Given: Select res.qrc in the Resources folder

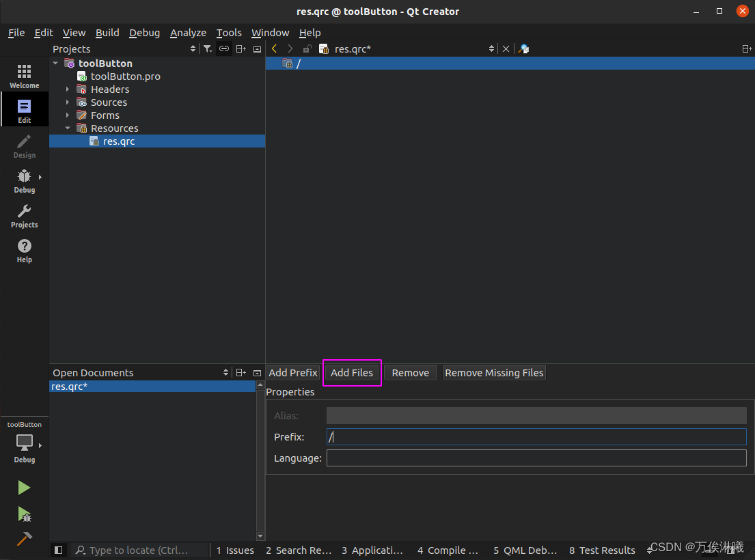Looking at the screenshot, I should 118,141.
